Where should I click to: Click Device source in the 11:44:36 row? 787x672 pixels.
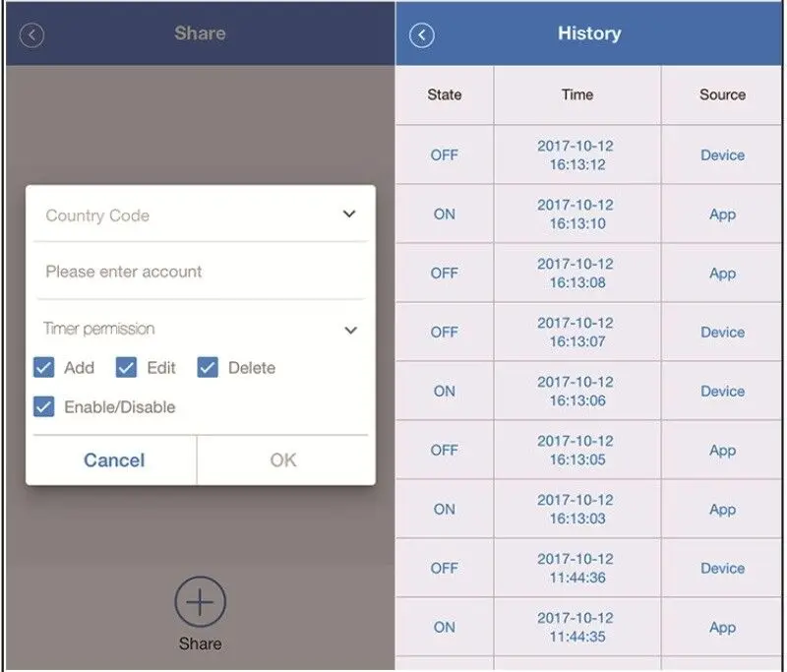click(722, 568)
